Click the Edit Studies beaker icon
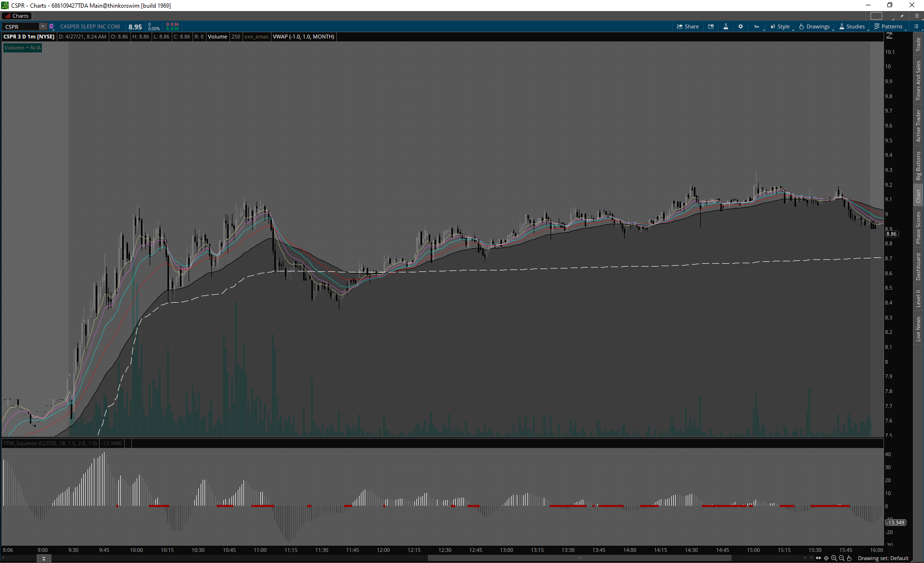The width and height of the screenshot is (924, 563). (726, 26)
